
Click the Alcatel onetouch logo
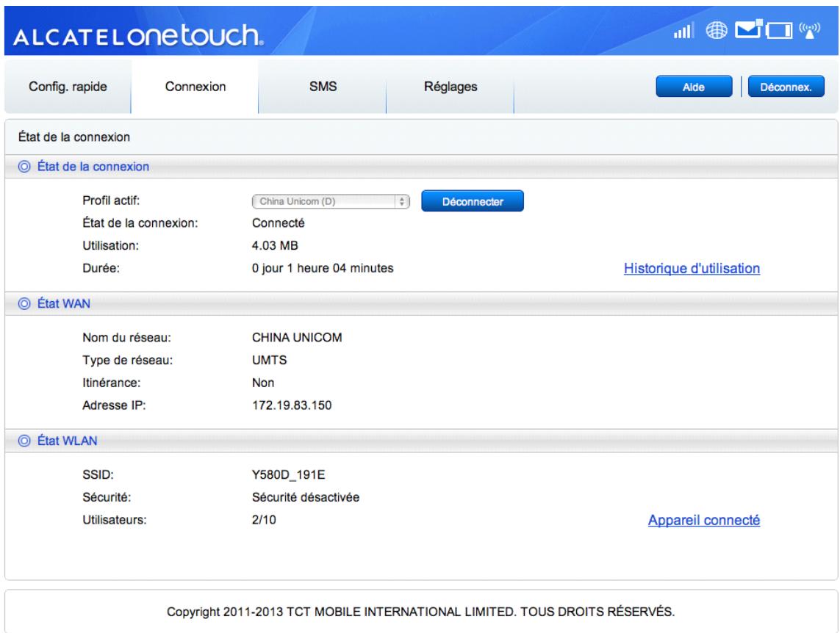click(138, 36)
